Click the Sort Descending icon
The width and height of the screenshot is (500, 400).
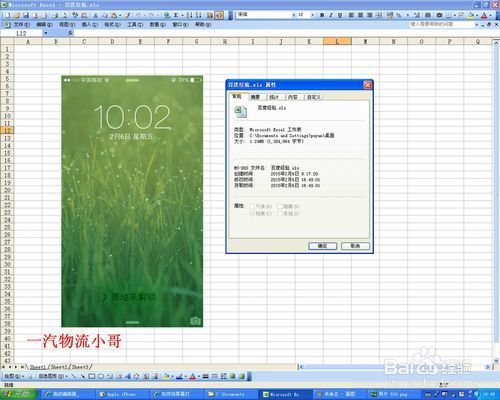[199, 15]
